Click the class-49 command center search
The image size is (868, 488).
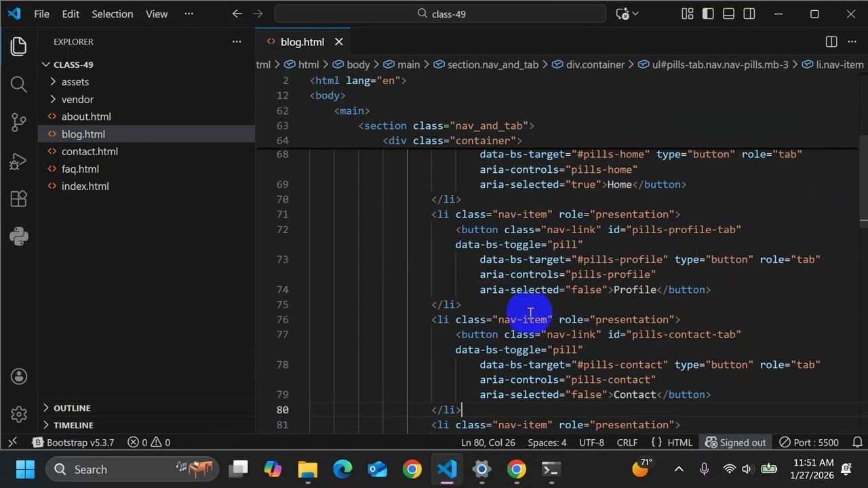pos(440,14)
